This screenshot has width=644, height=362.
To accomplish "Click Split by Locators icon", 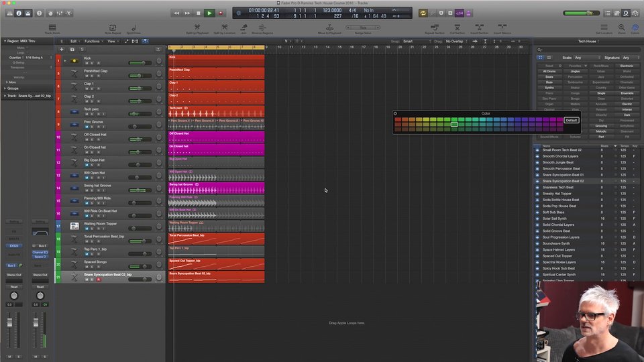I will pyautogui.click(x=224, y=29).
